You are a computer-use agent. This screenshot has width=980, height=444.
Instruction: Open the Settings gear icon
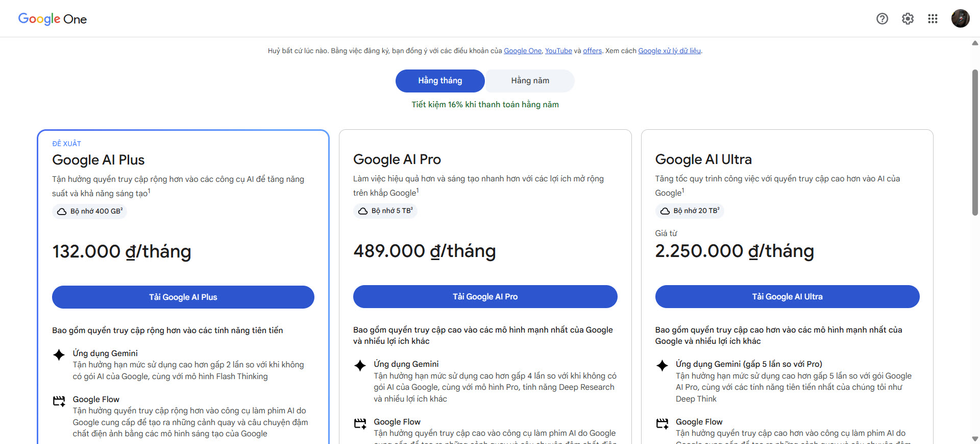[908, 19]
